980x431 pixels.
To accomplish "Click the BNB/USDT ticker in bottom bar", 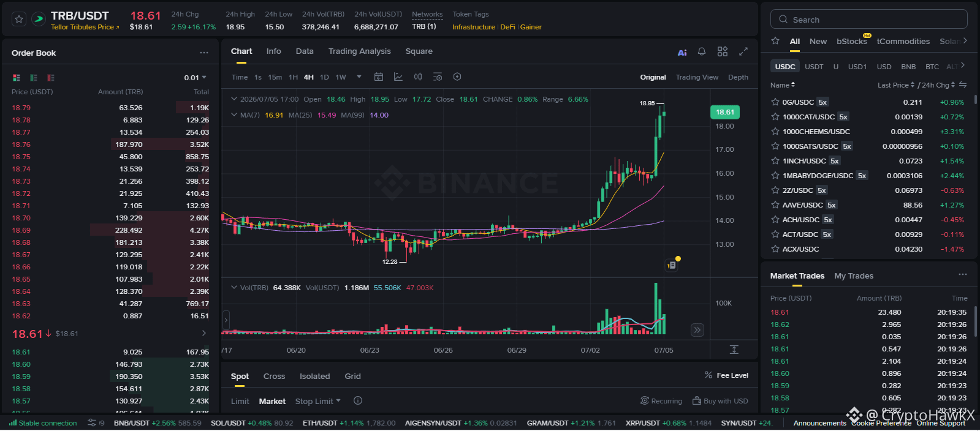I will click(x=157, y=423).
